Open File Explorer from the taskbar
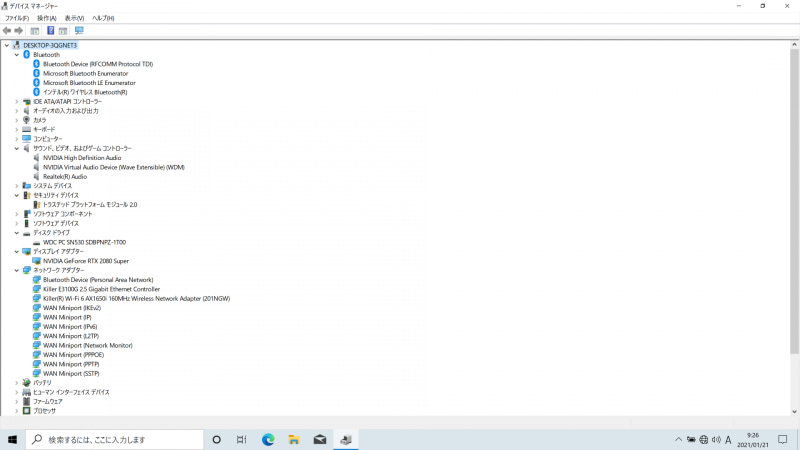Screen dimensions: 800x450 pyautogui.click(x=294, y=439)
